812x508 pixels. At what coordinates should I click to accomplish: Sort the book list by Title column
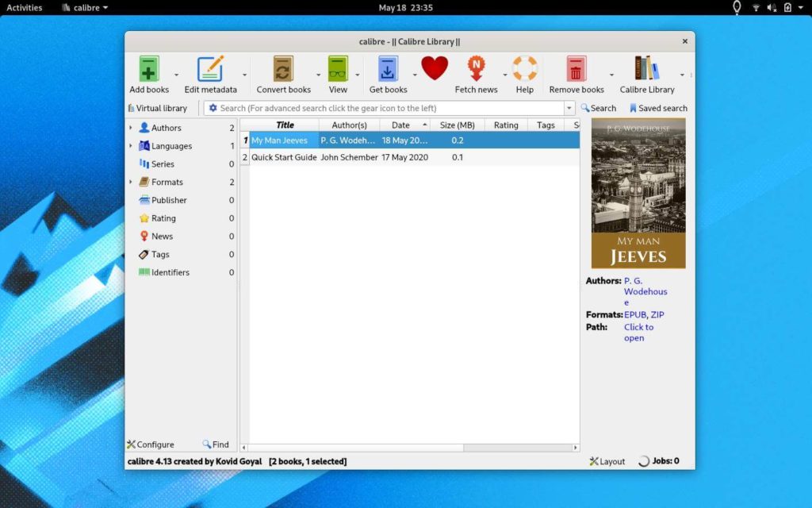[x=285, y=125]
